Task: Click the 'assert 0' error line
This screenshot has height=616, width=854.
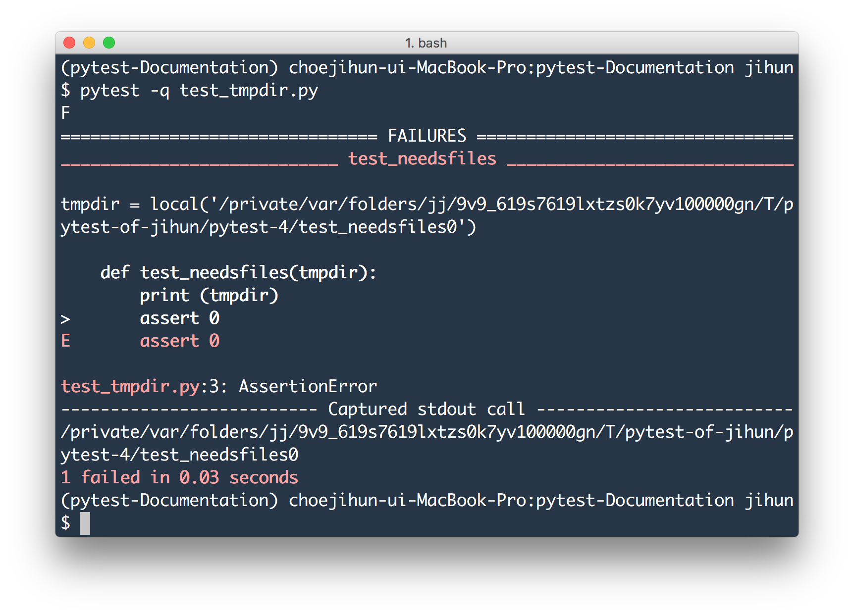Action: [x=180, y=340]
